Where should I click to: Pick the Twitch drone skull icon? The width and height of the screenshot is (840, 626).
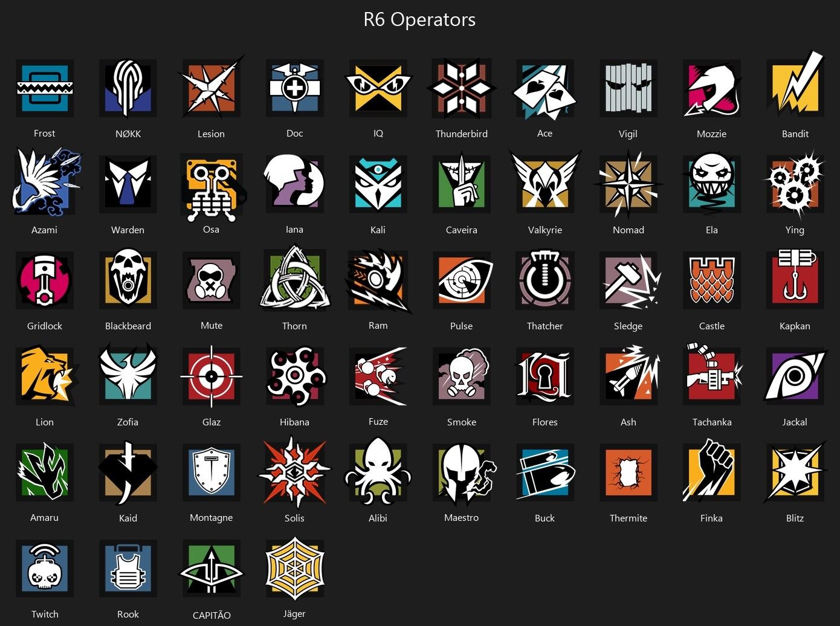coord(45,568)
